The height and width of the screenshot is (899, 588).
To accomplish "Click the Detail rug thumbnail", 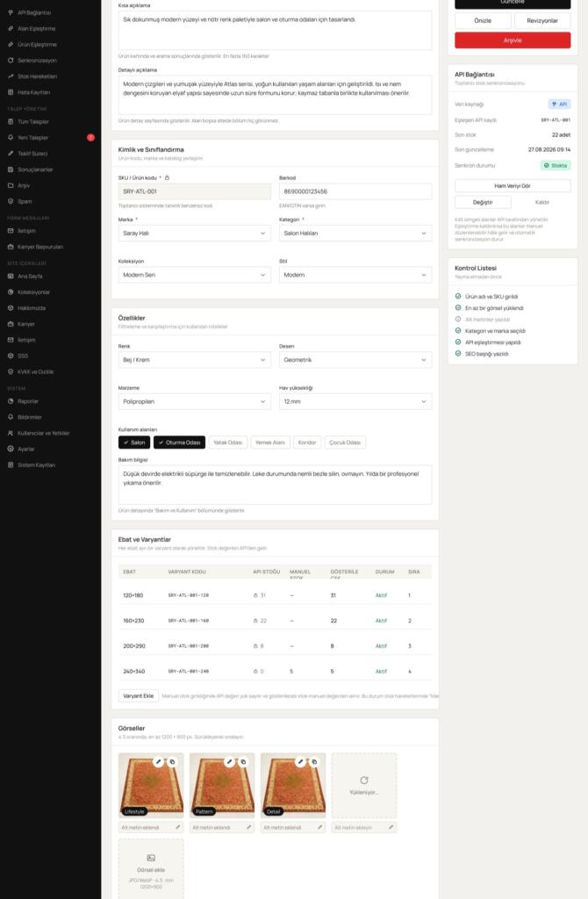I will [x=293, y=785].
